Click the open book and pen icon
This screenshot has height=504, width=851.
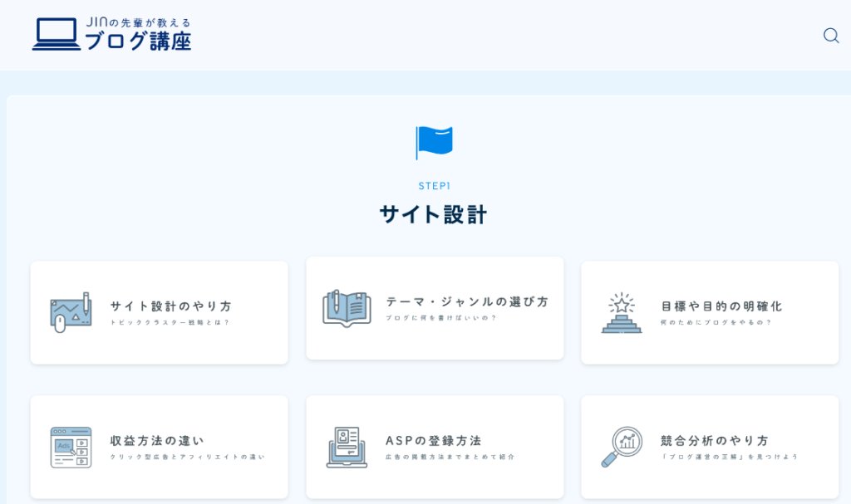tap(347, 308)
